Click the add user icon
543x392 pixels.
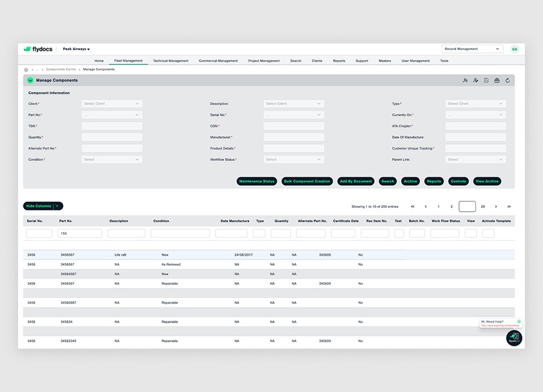[465, 80]
